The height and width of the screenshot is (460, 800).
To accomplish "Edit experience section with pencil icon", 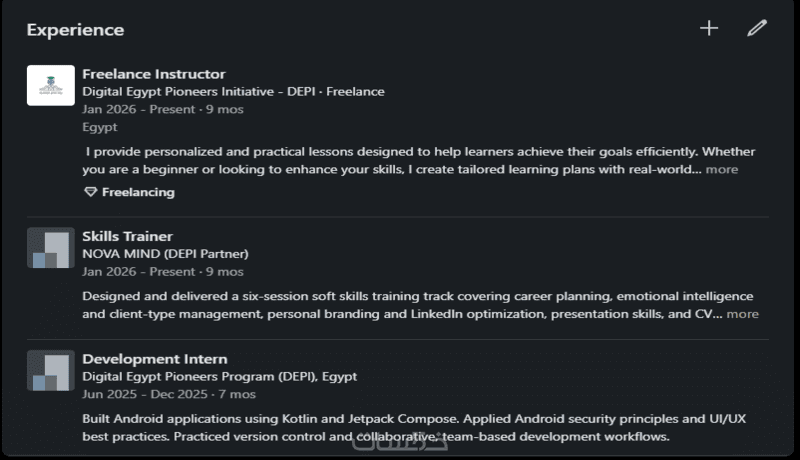I will (757, 28).
